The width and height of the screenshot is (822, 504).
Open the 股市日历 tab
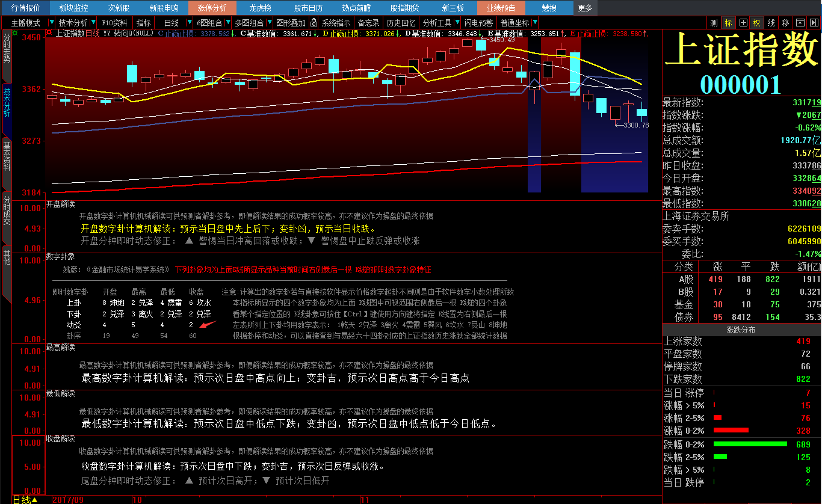308,8
